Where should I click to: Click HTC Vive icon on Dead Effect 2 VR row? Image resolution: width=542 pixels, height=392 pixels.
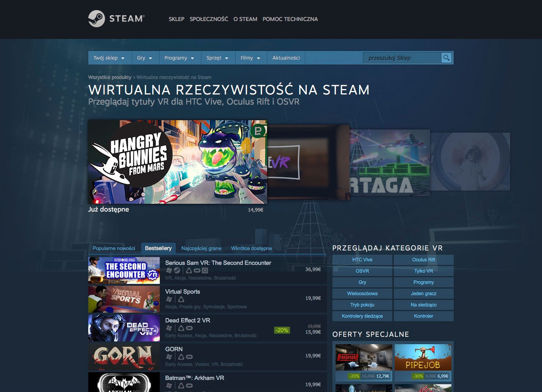(x=181, y=328)
